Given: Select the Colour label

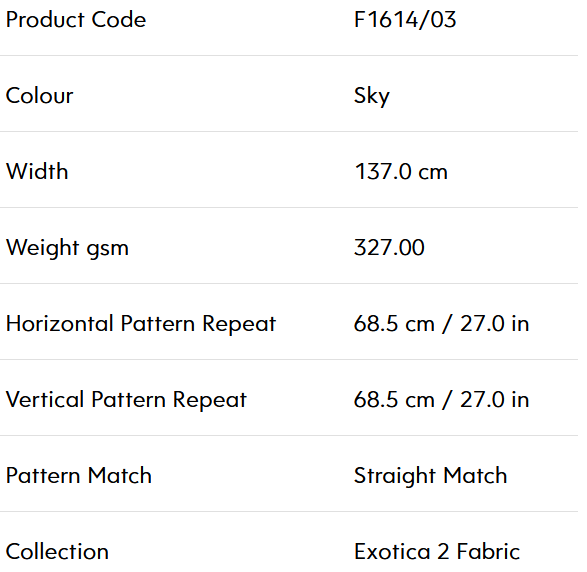Looking at the screenshot, I should [x=39, y=95].
